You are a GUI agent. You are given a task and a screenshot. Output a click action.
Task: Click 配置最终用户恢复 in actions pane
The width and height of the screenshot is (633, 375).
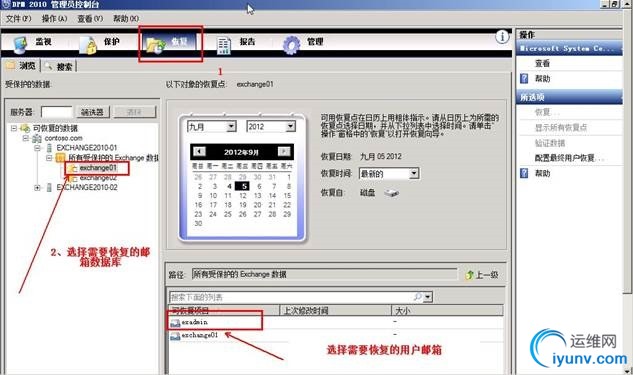pyautogui.click(x=568, y=158)
